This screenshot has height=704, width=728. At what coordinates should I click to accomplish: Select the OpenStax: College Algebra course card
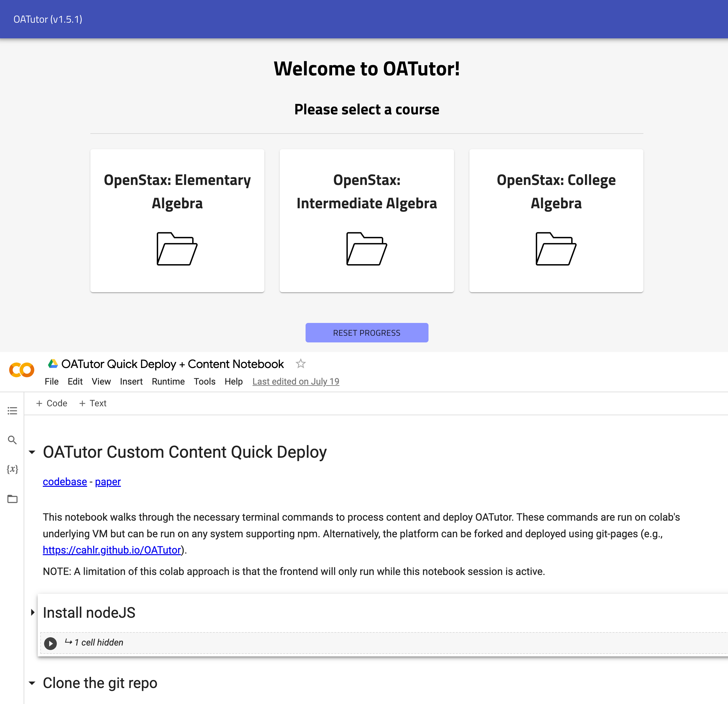[x=556, y=221]
